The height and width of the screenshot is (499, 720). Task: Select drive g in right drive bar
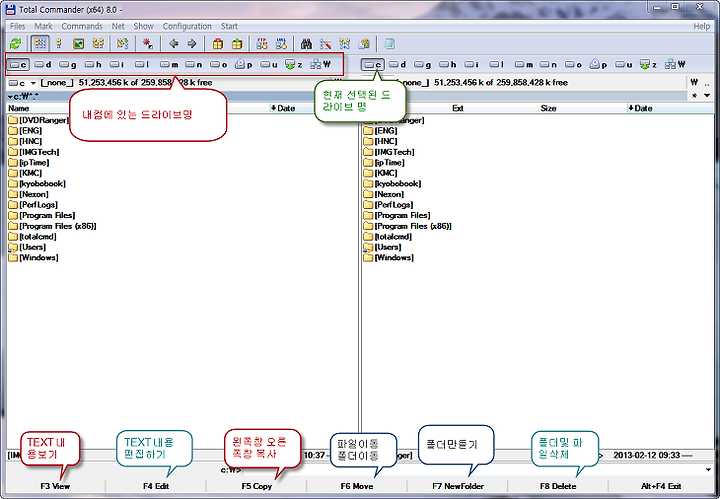pyautogui.click(x=422, y=65)
